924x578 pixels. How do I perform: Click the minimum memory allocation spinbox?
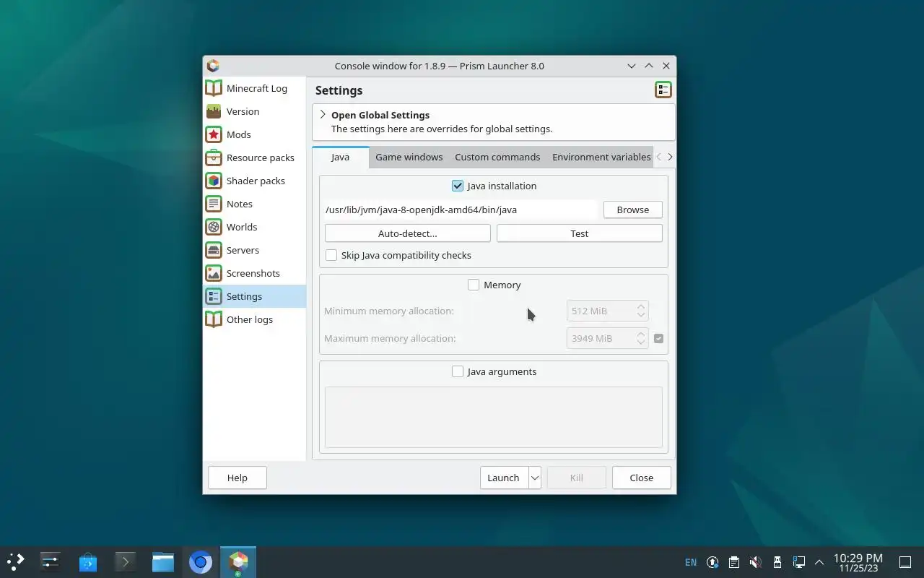tap(607, 311)
